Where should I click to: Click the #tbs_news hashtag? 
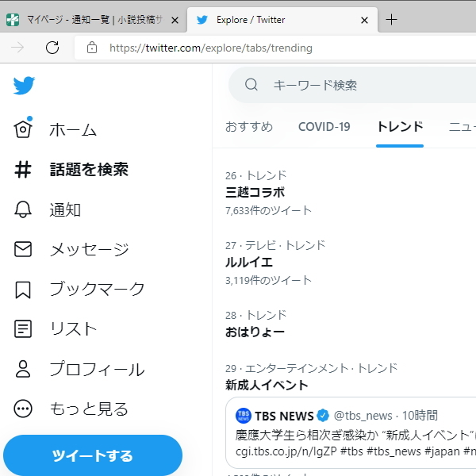click(393, 451)
